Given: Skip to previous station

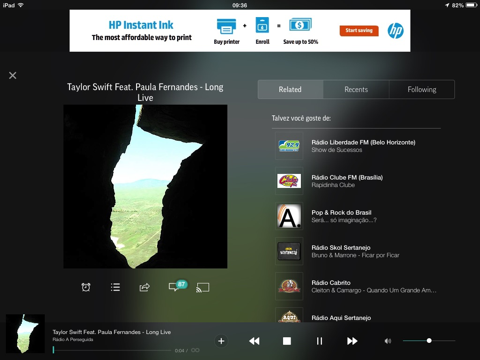Looking at the screenshot, I should pyautogui.click(x=254, y=341).
